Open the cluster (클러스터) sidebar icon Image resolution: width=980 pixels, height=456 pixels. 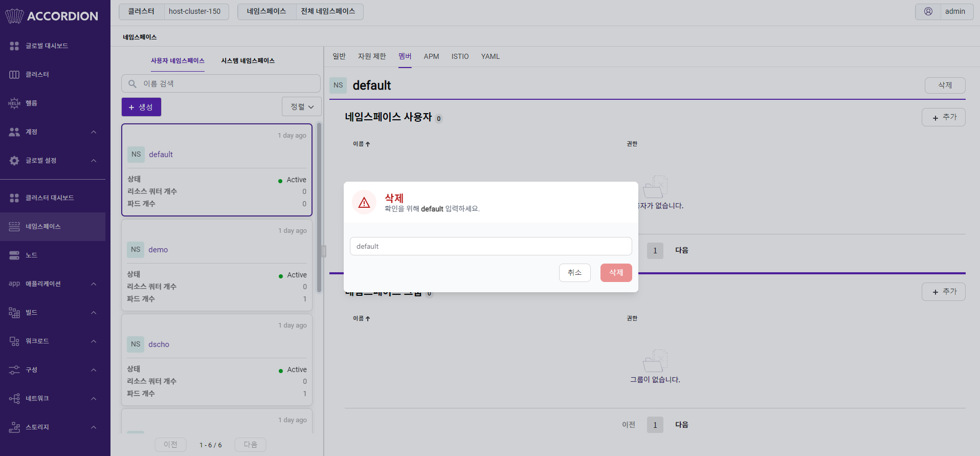pyautogui.click(x=14, y=75)
